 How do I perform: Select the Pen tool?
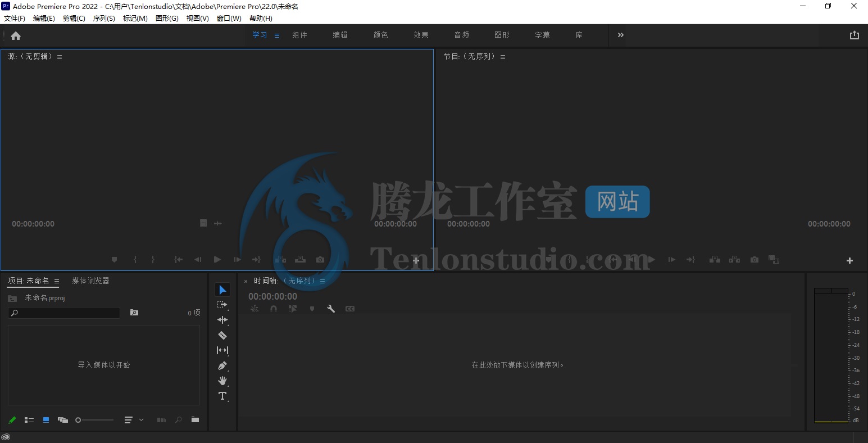point(222,365)
